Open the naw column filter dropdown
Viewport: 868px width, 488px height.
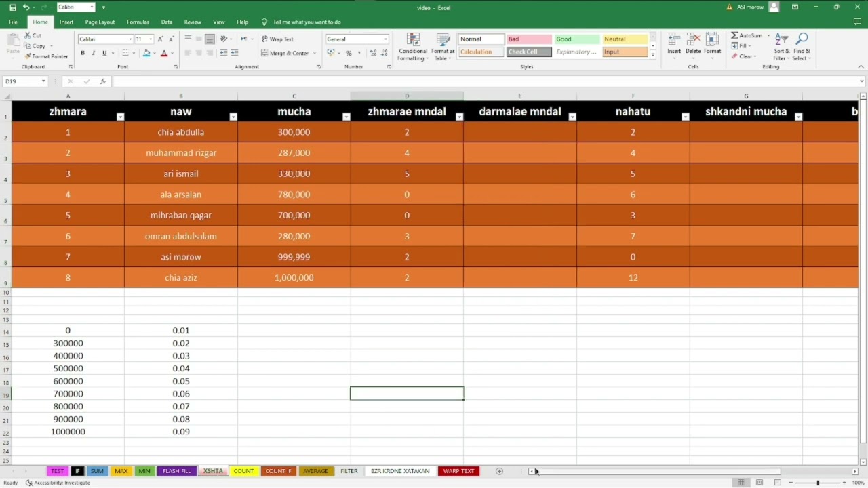[233, 117]
